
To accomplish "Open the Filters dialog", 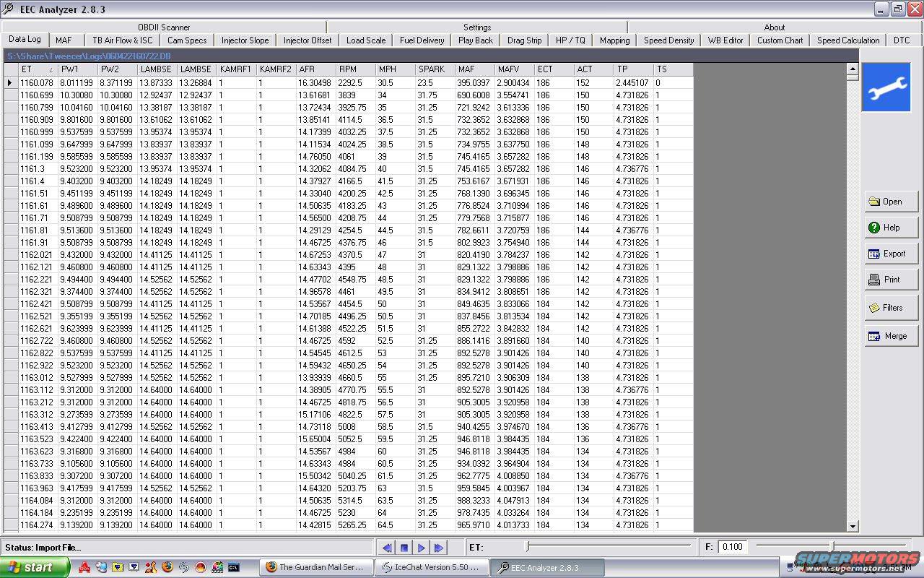I will (891, 308).
